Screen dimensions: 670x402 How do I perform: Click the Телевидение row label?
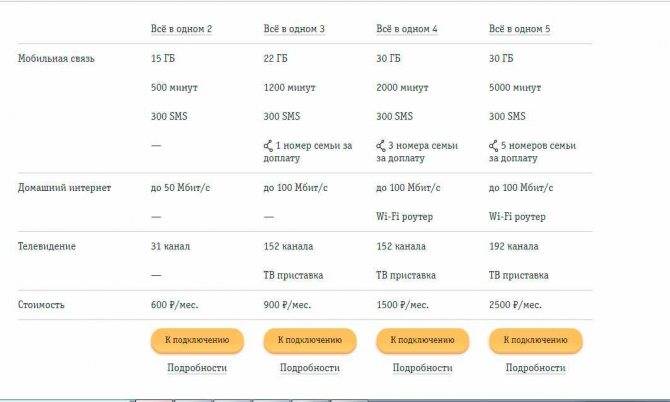(47, 246)
